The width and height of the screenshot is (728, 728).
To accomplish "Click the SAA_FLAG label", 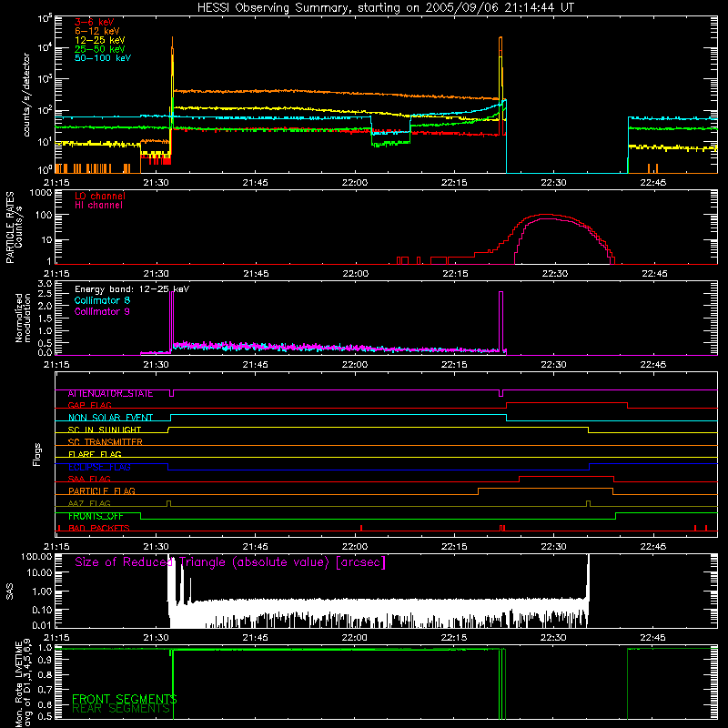I will (89, 479).
